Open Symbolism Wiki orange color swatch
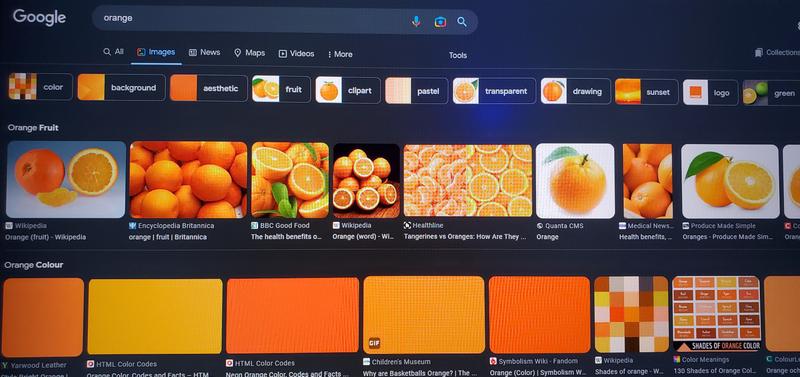Image resolution: width=800 pixels, height=377 pixels. click(539, 315)
